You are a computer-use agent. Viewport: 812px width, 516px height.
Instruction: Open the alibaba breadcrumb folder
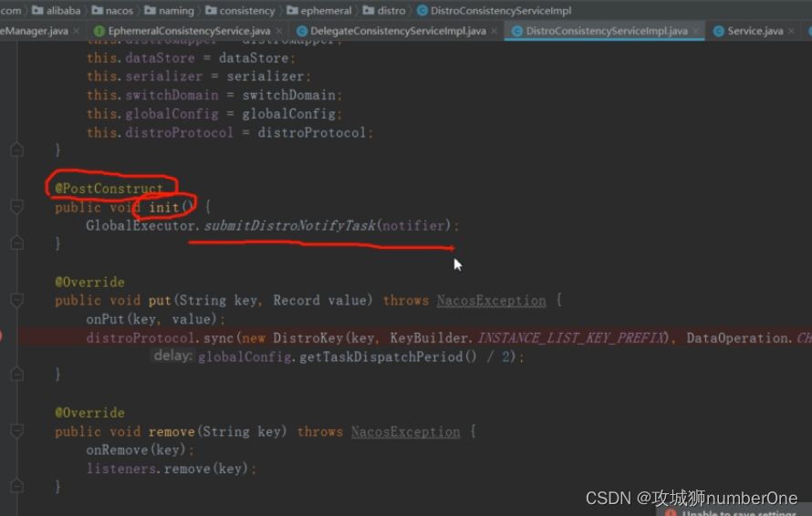click(57, 10)
